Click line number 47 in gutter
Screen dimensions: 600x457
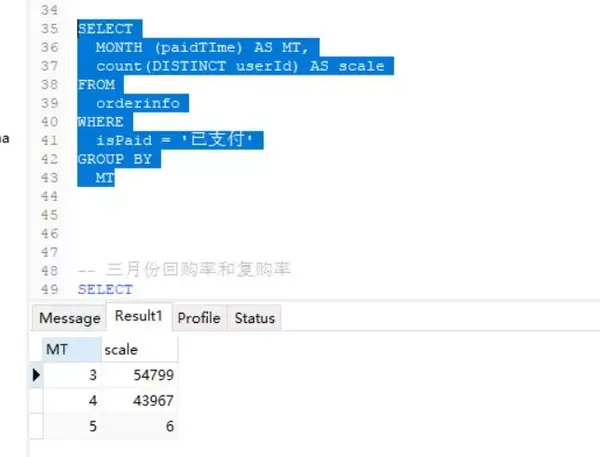pos(49,252)
